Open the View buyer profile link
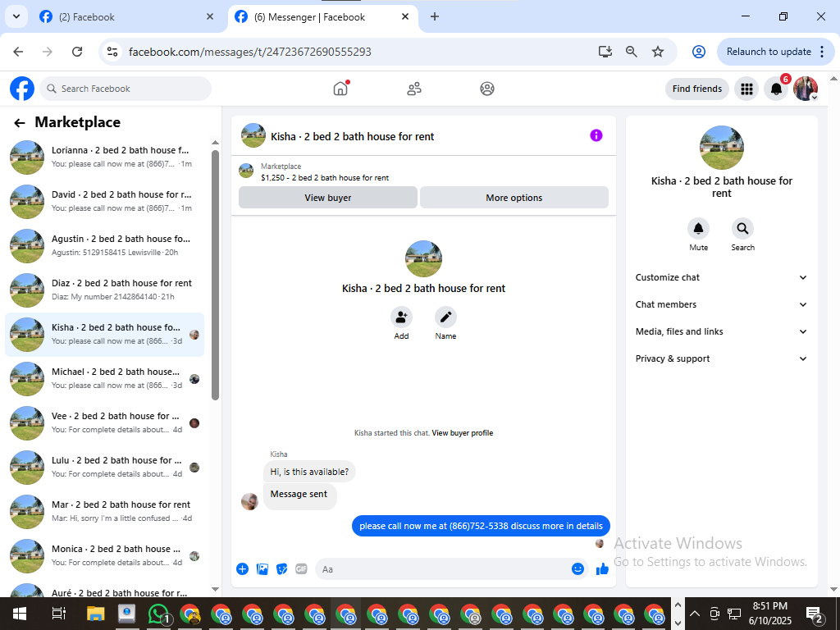This screenshot has width=840, height=630. 463,433
